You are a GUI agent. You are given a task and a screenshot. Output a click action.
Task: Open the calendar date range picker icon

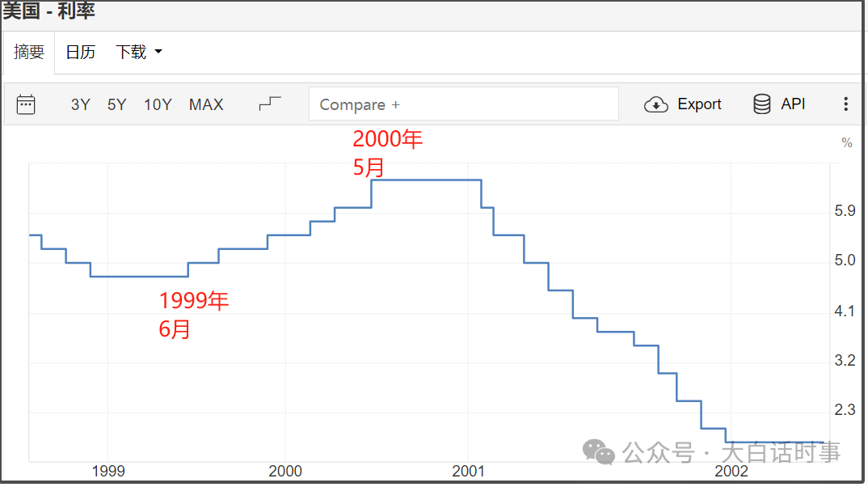[x=26, y=104]
